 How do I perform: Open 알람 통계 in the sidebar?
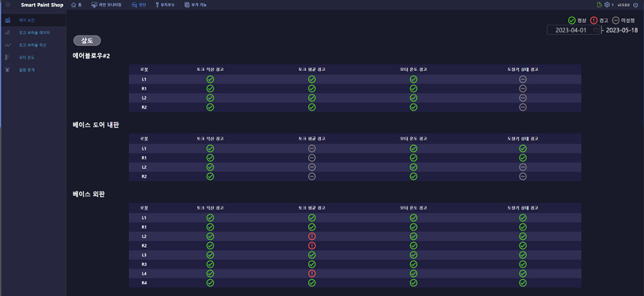[x=33, y=70]
